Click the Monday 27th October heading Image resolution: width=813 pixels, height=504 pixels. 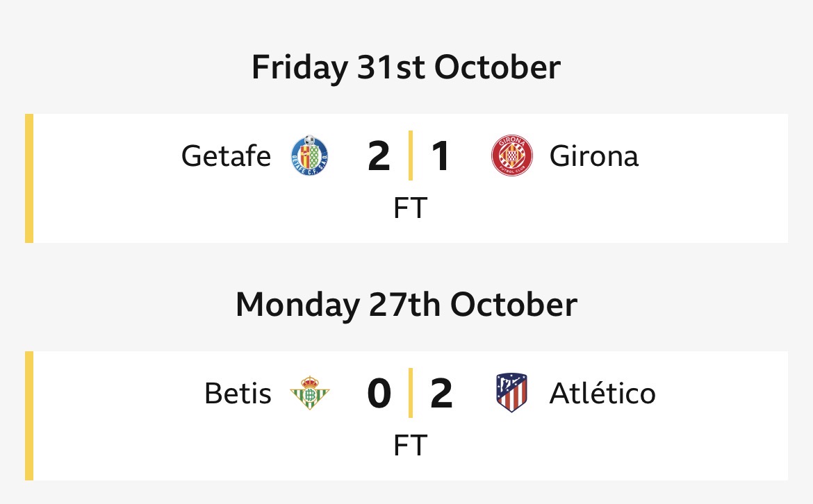point(406,305)
